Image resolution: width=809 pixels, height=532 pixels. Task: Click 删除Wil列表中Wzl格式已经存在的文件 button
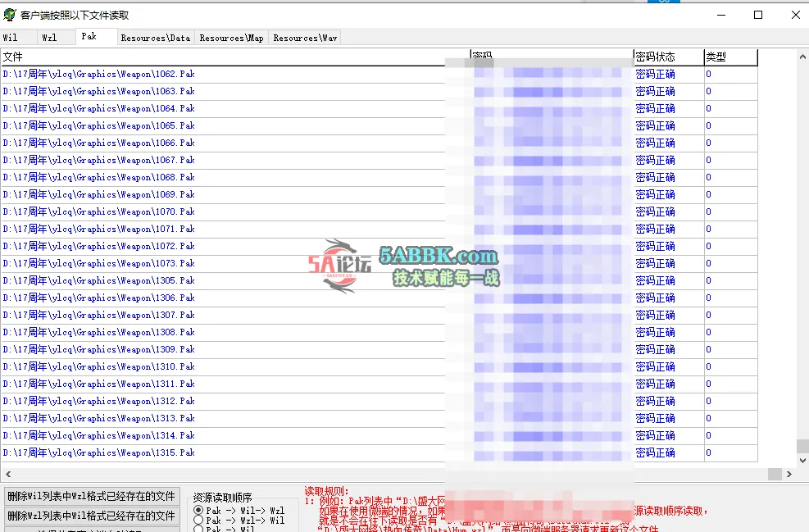[92, 497]
